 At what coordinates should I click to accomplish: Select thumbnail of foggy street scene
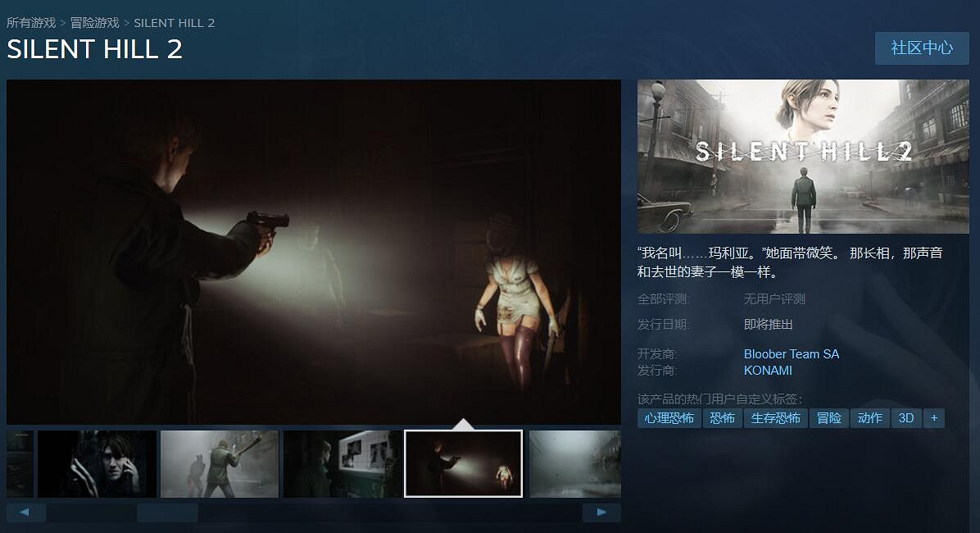click(x=574, y=464)
